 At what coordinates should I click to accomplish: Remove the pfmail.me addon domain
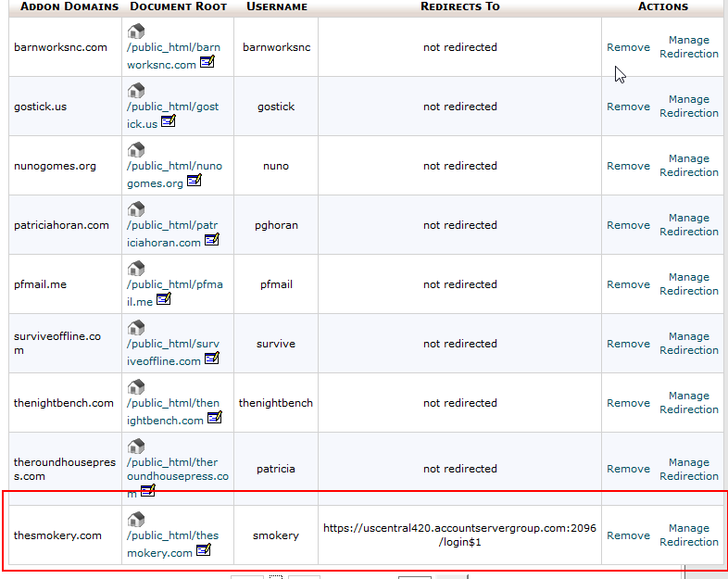[628, 284]
